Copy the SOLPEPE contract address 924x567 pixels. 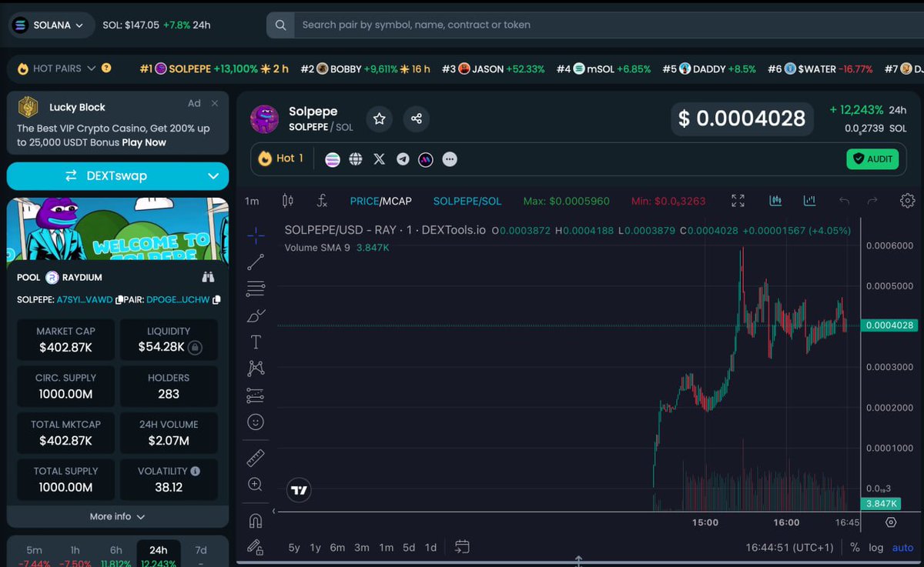click(x=119, y=299)
